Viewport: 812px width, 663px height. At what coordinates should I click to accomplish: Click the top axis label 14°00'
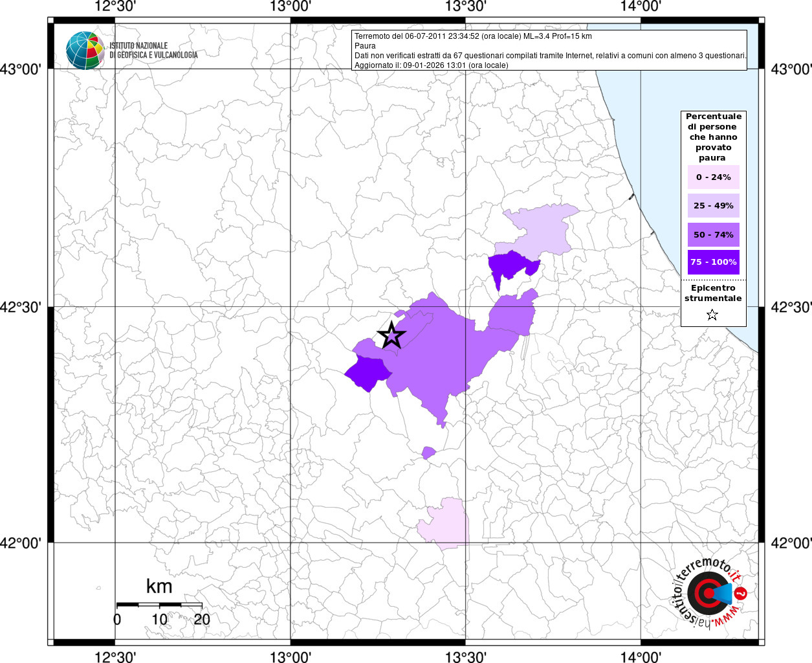[641, 6]
